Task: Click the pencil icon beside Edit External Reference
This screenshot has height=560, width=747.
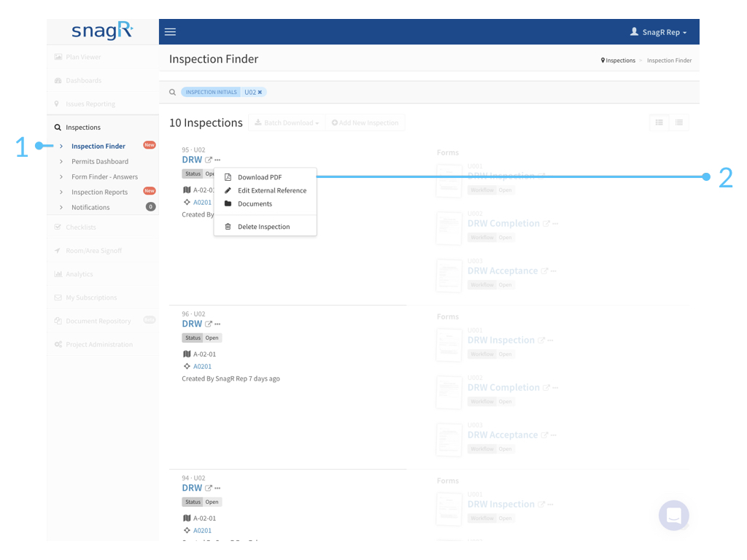Action: pos(228,190)
